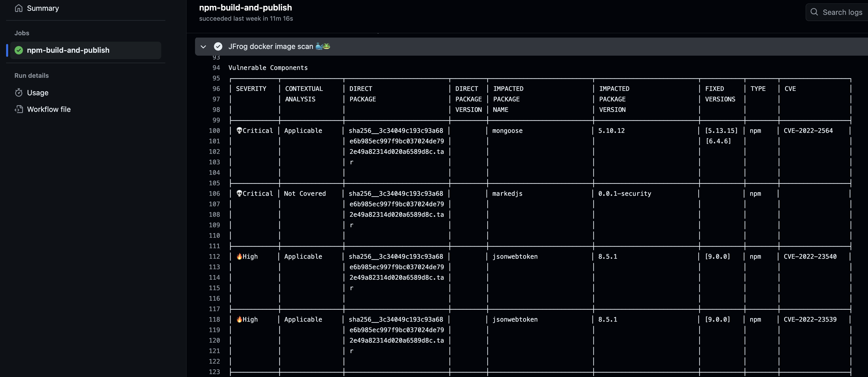Open the Workflow file link
Screen dimensions: 868x377
[49, 109]
